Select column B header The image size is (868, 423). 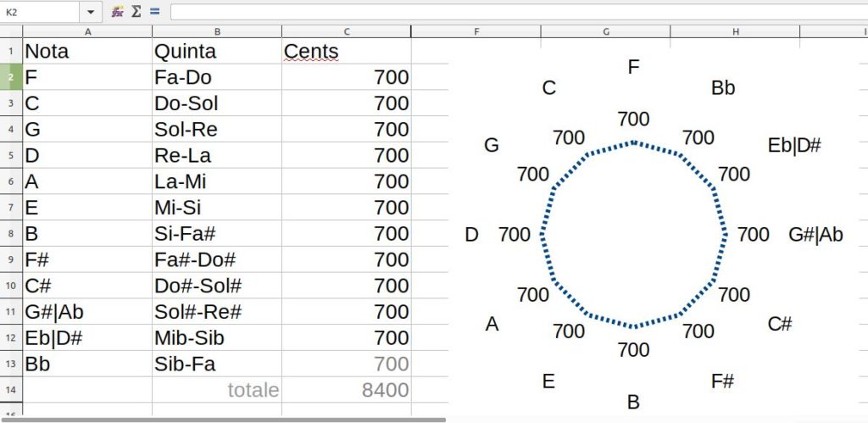(x=217, y=31)
